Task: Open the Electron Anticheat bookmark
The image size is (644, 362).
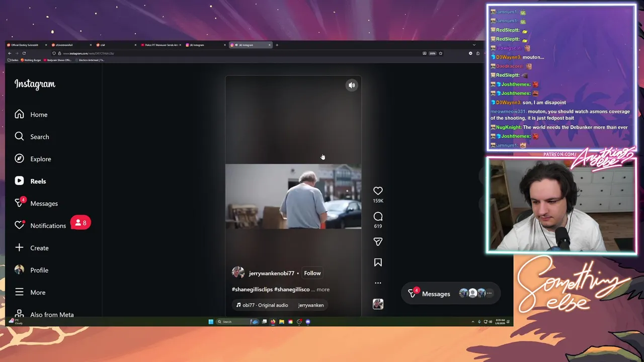Action: click(x=90, y=60)
